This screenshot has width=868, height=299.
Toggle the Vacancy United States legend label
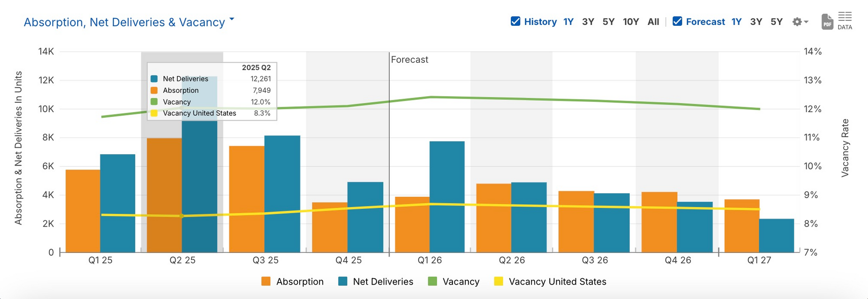[x=557, y=281]
